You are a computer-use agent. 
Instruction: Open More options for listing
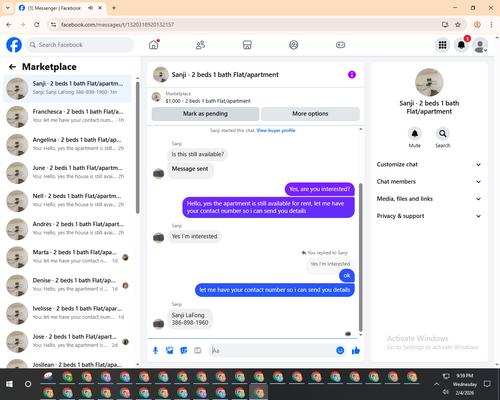310,114
